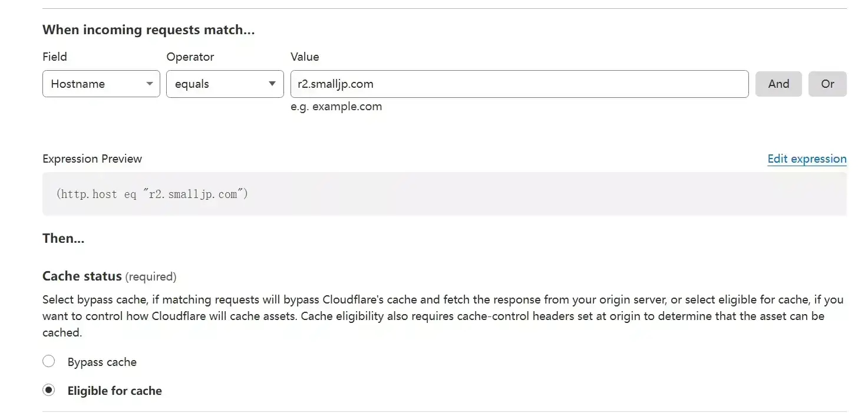
Task: Click the caret arrow in Hostname selector
Action: click(x=150, y=84)
